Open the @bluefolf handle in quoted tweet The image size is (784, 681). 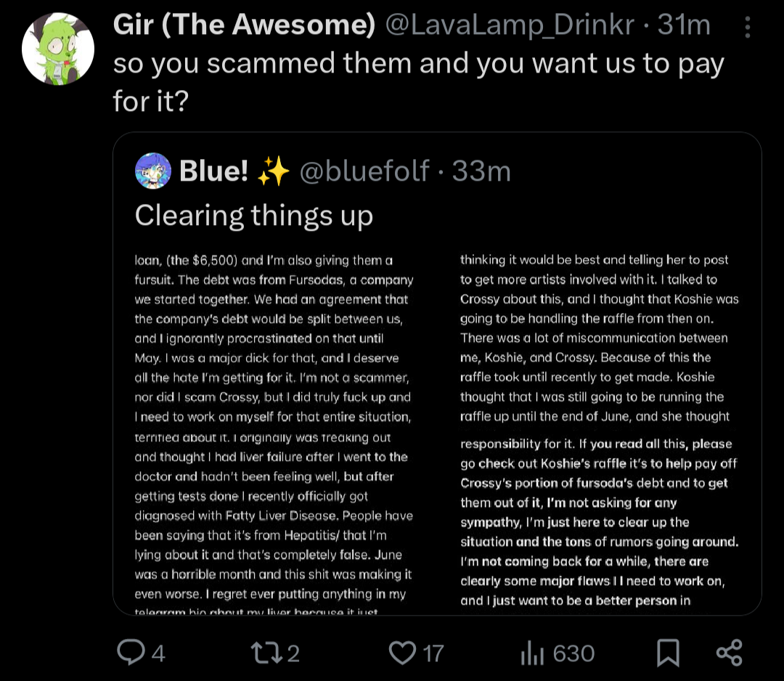point(364,171)
